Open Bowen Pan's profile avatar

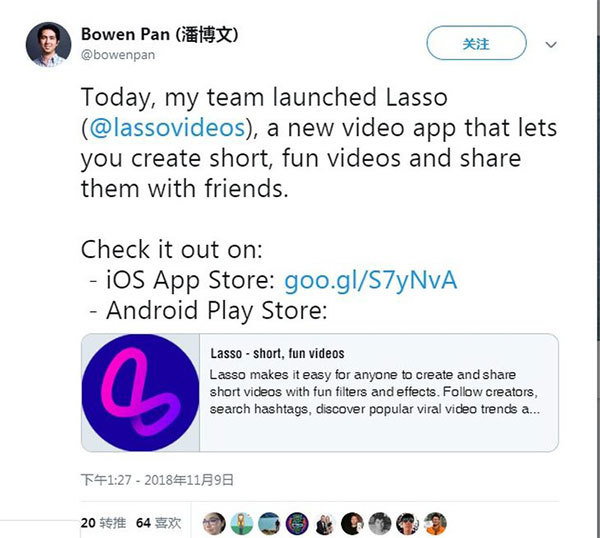pos(48,44)
